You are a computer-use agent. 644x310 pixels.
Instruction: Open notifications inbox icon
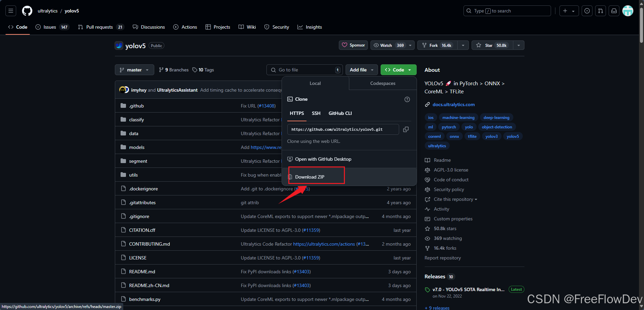point(614,11)
